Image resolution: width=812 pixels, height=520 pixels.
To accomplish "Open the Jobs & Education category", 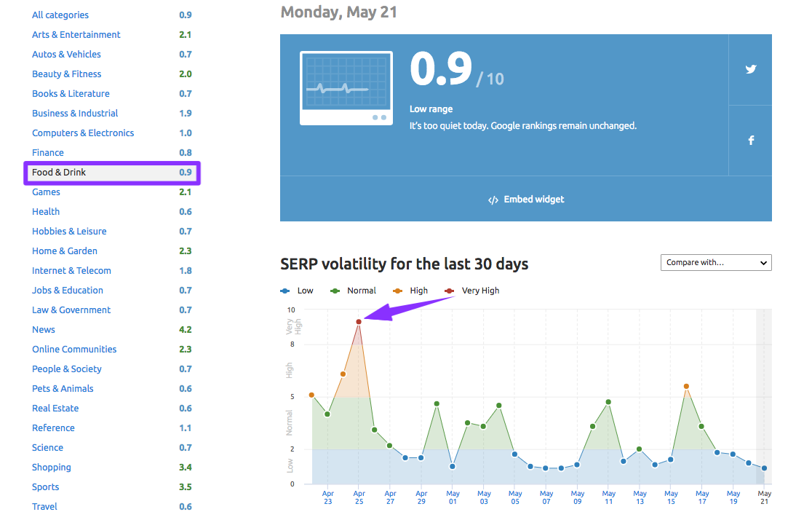I will point(68,291).
